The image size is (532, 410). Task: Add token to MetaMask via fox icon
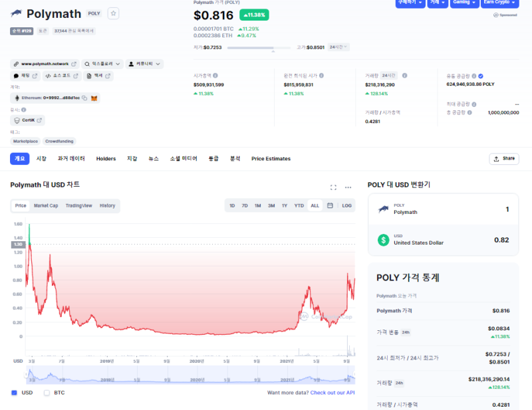pyautogui.click(x=94, y=98)
